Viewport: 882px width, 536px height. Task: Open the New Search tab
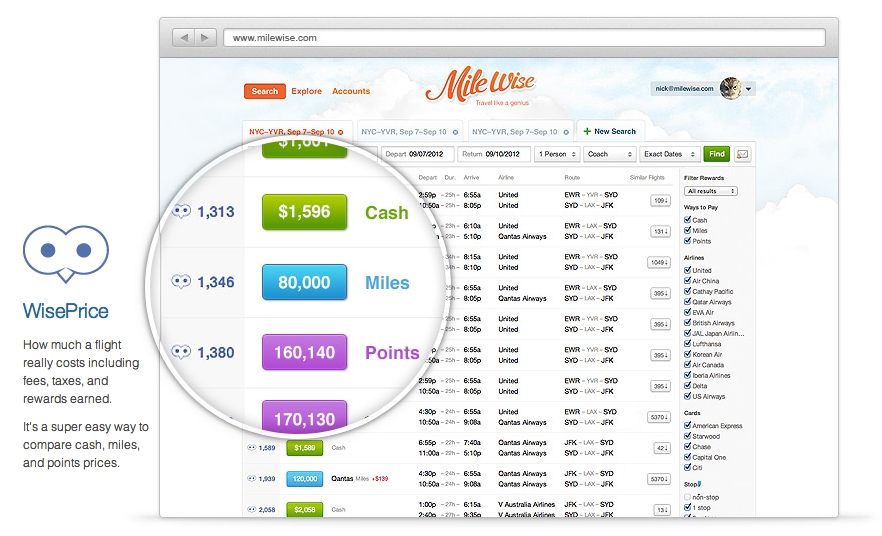(610, 132)
